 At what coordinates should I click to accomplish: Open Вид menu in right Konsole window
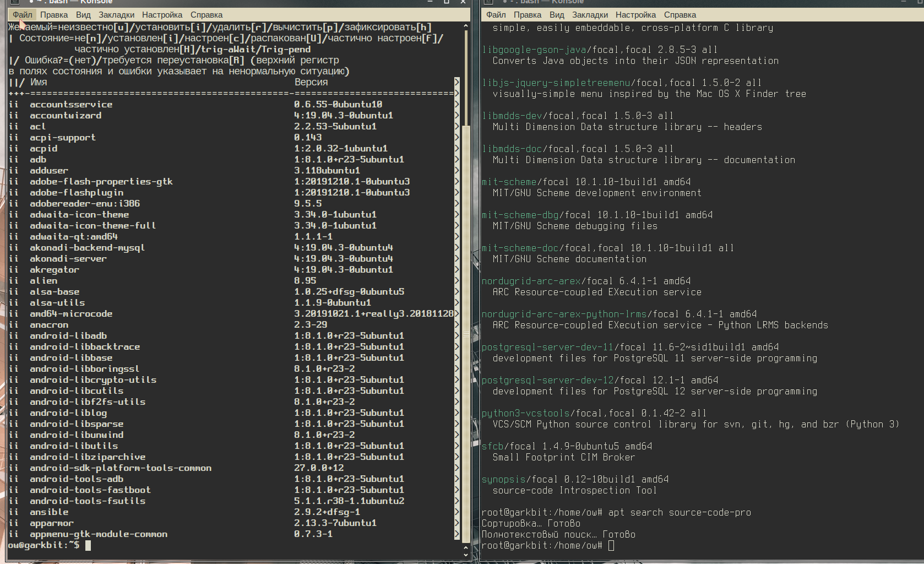[557, 15]
